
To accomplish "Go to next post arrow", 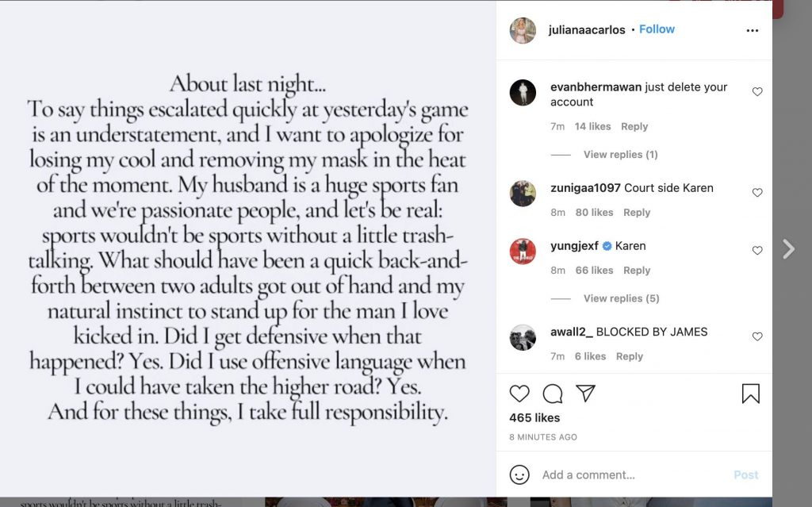I will [x=788, y=249].
